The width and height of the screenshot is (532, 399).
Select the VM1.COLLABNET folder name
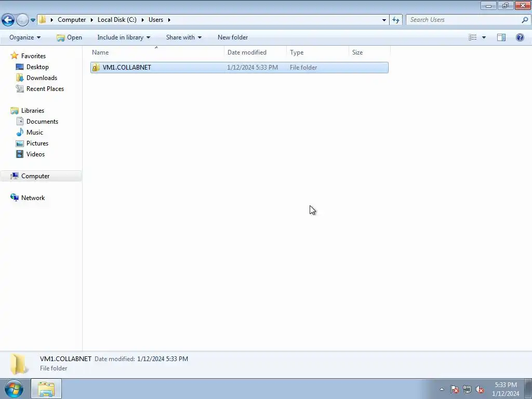click(x=127, y=67)
